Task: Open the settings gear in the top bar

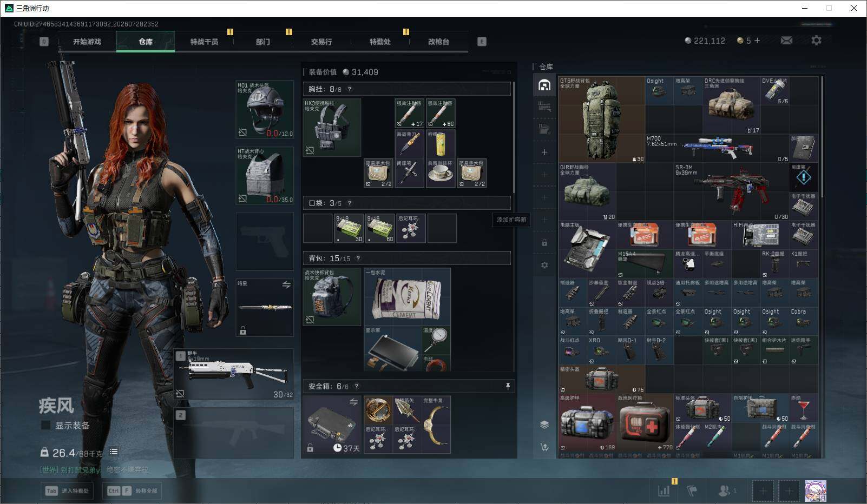Action: point(816,41)
